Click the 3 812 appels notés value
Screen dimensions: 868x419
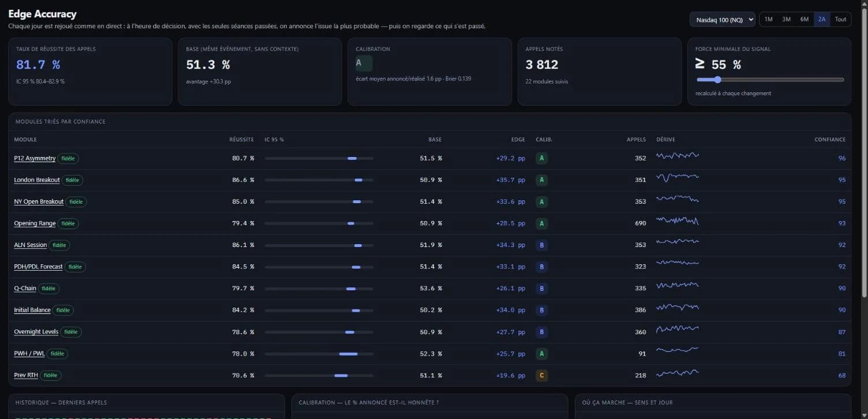click(542, 65)
